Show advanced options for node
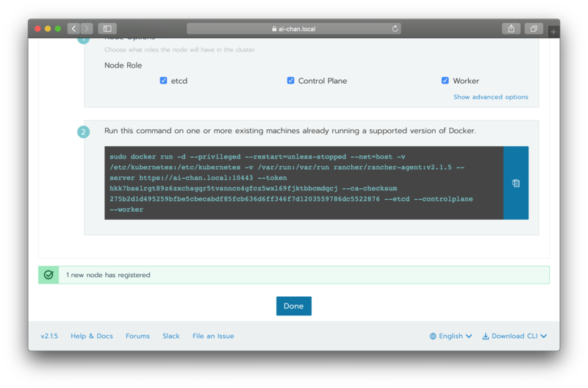The width and height of the screenshot is (588, 388). pyautogui.click(x=490, y=97)
